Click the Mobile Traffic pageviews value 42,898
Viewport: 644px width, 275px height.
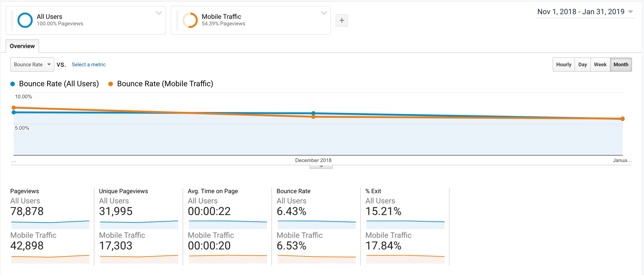click(27, 246)
